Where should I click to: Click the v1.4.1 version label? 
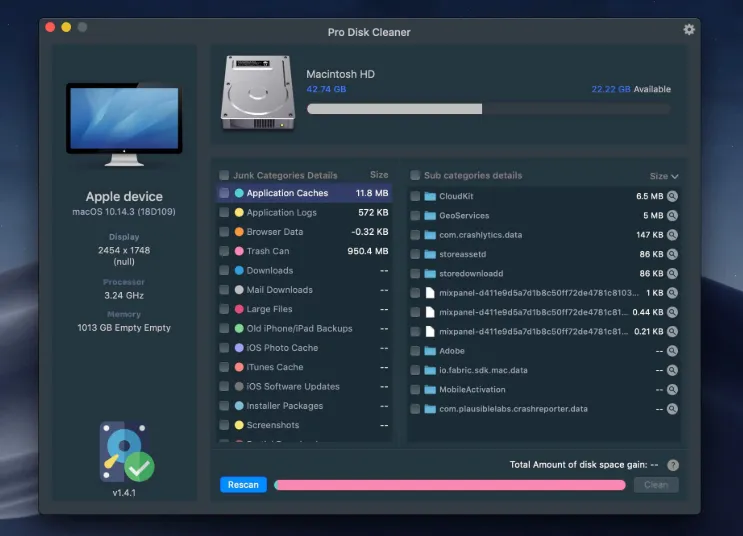(124, 493)
